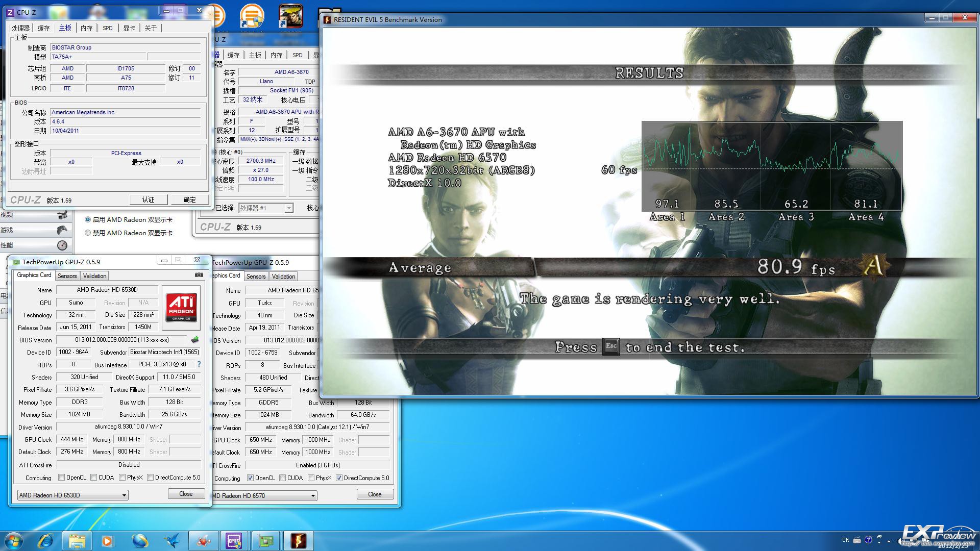Click the red molecule taskbar icon

tap(203, 540)
